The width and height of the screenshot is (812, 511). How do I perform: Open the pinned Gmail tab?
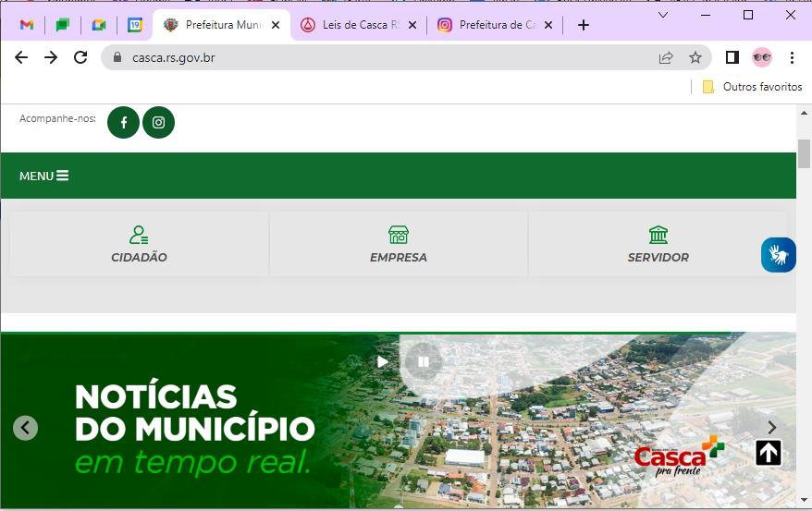[x=27, y=25]
